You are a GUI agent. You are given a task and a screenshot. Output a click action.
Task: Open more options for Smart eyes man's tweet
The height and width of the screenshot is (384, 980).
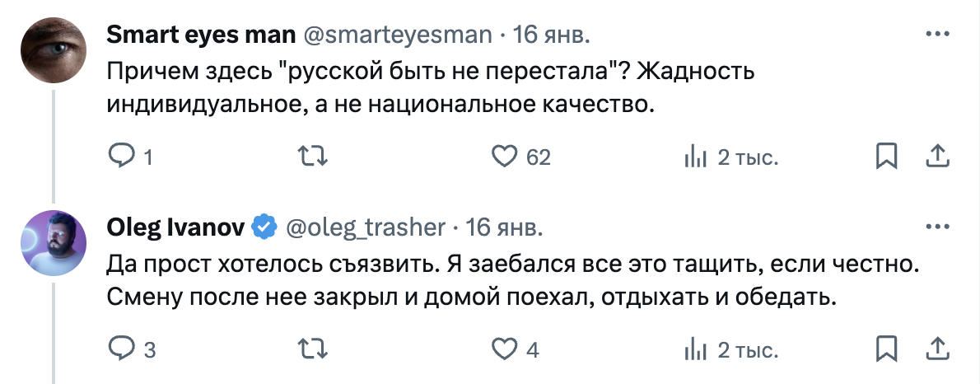click(x=937, y=35)
